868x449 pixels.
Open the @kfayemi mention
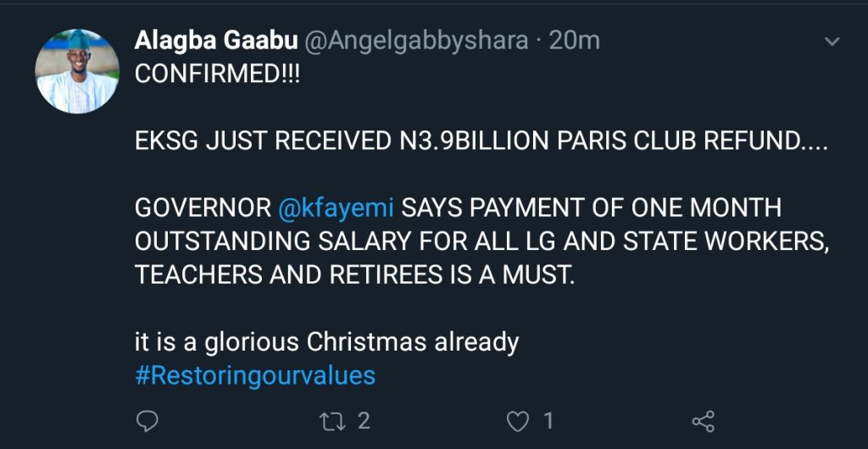pos(337,208)
